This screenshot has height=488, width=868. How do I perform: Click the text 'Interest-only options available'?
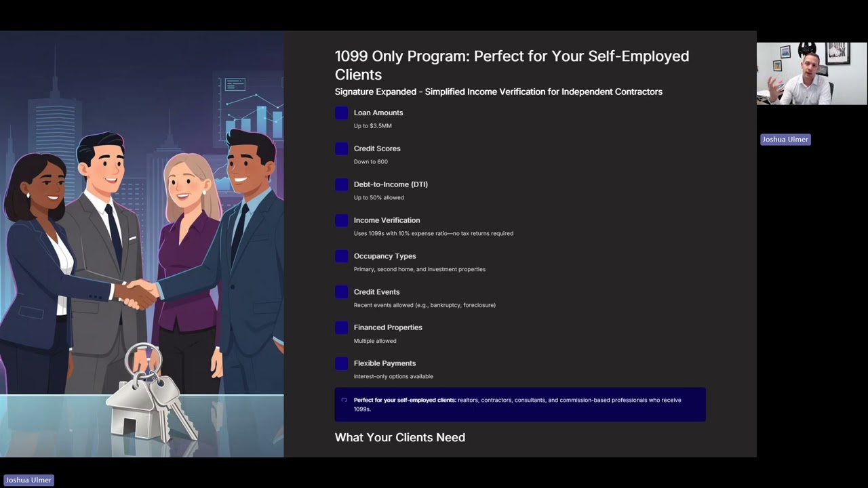tap(393, 377)
